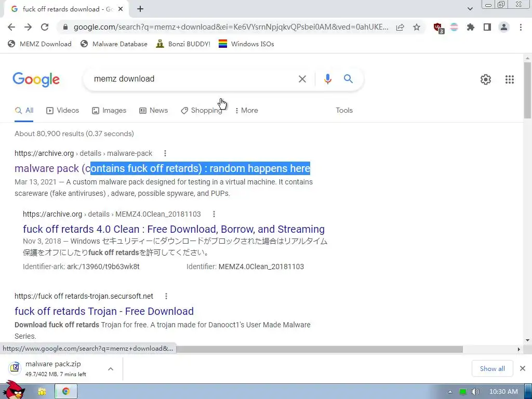Image resolution: width=532 pixels, height=399 pixels.
Task: Click Show all downloads
Action: coord(493,368)
